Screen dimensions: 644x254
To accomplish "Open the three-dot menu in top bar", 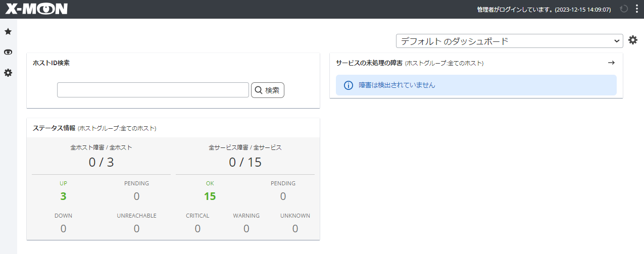I will pos(636,9).
